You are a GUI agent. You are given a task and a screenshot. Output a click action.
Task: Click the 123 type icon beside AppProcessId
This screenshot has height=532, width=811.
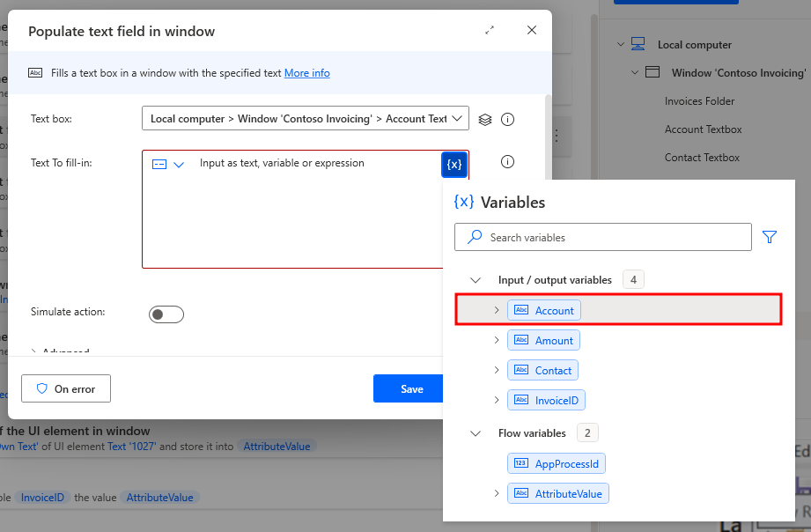click(520, 462)
